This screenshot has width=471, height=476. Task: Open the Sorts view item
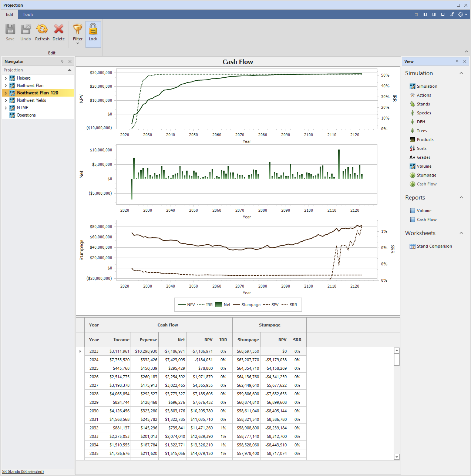[421, 148]
